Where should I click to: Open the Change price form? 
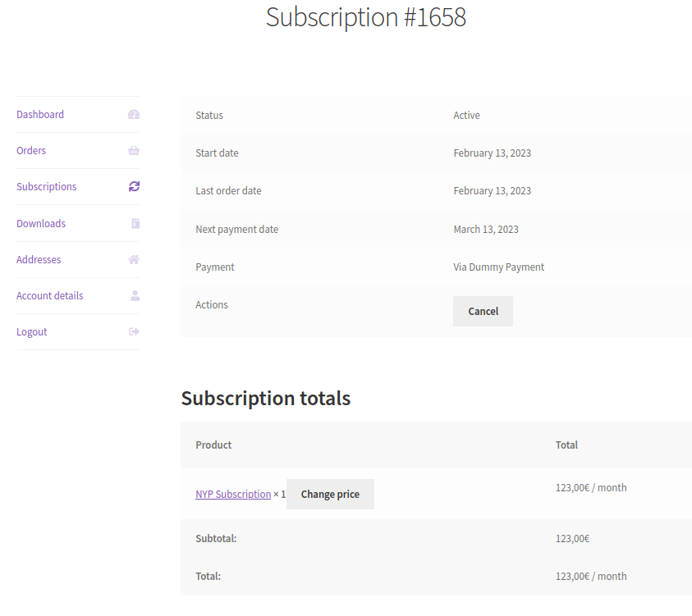click(330, 494)
